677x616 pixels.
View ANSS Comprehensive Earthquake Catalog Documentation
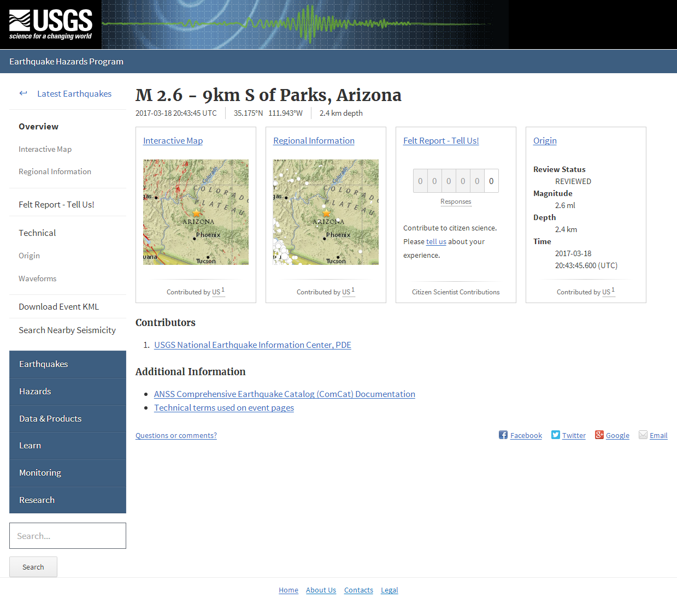(x=284, y=394)
